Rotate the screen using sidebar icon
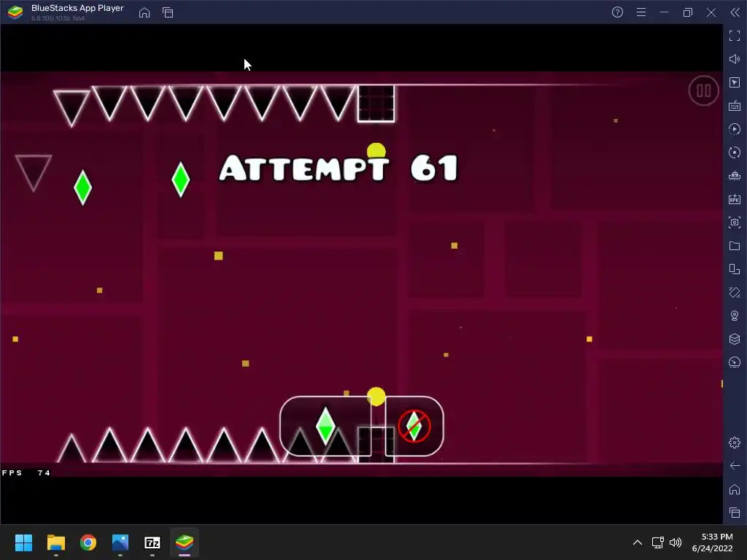The height and width of the screenshot is (560, 747). pyautogui.click(x=735, y=269)
